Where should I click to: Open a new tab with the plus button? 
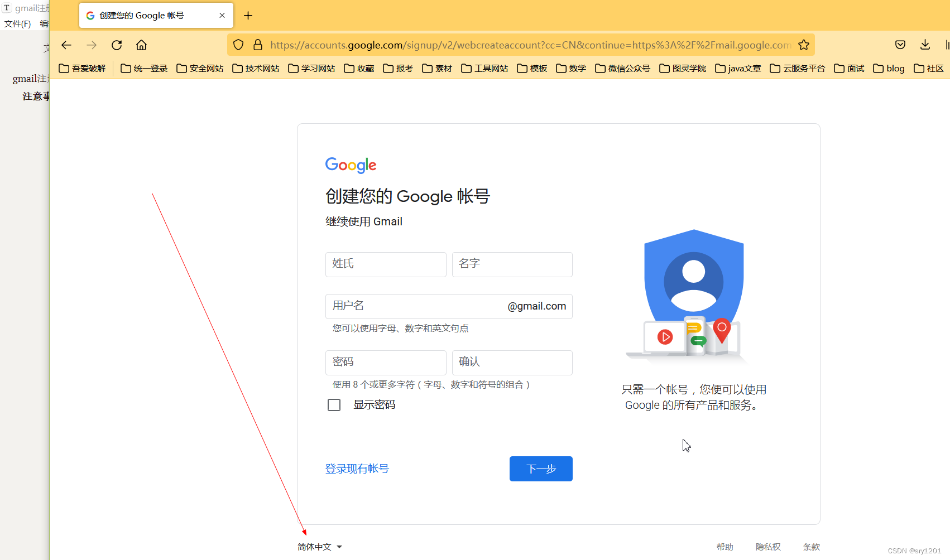[x=248, y=16]
